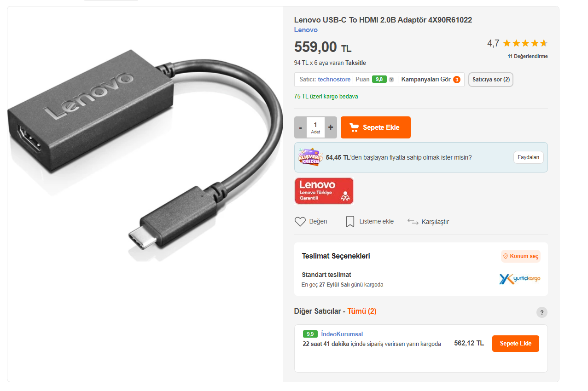The height and width of the screenshot is (391, 588).
Task: Expand all other sellers via Tümü (2)
Action: point(362,311)
